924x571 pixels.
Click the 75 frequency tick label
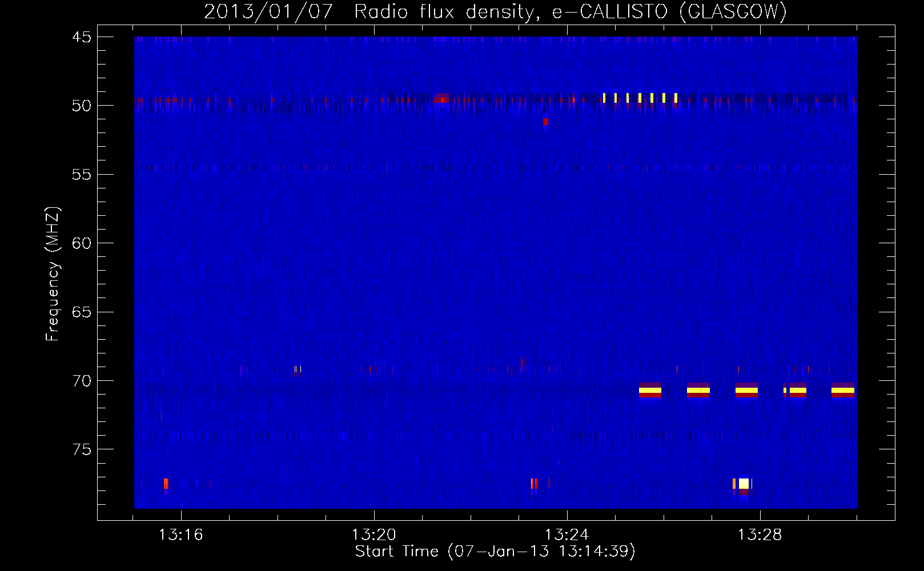coord(82,450)
